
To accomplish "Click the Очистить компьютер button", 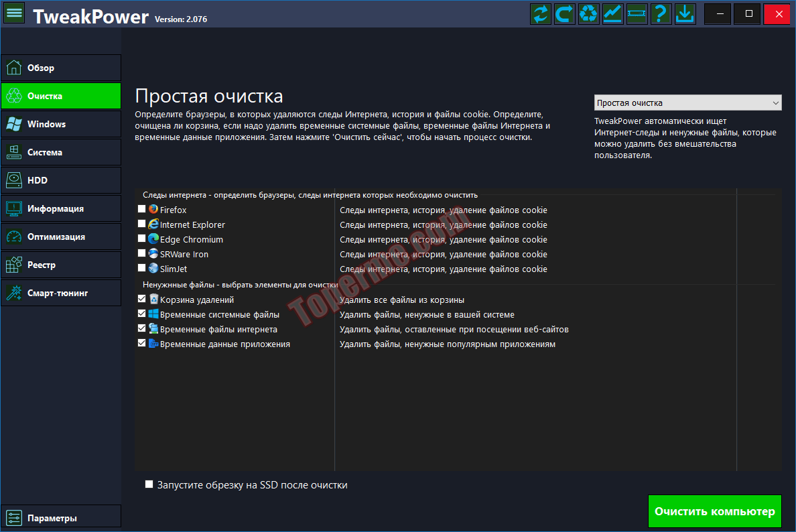I will pyautogui.click(x=715, y=511).
